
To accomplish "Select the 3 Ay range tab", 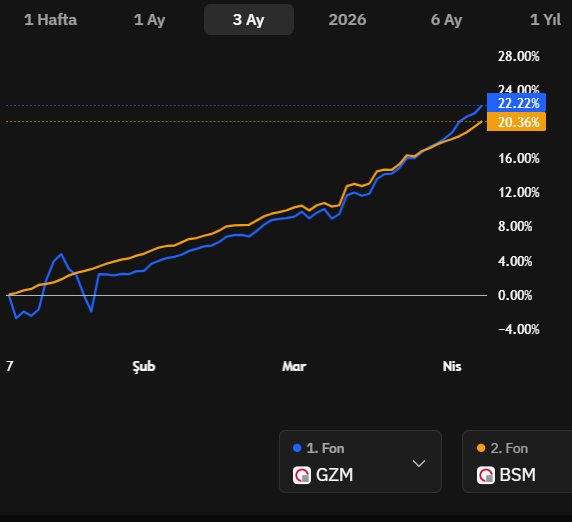I will coord(249,20).
